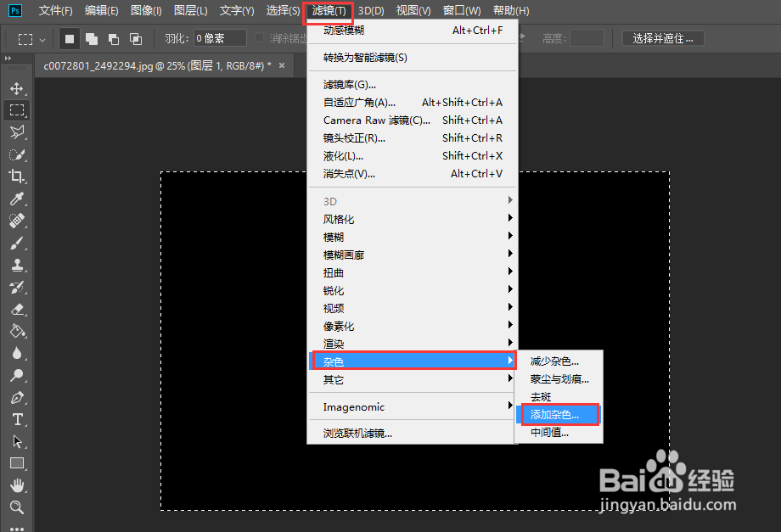
Task: Select the Horizontal Type tool
Action: click(17, 419)
